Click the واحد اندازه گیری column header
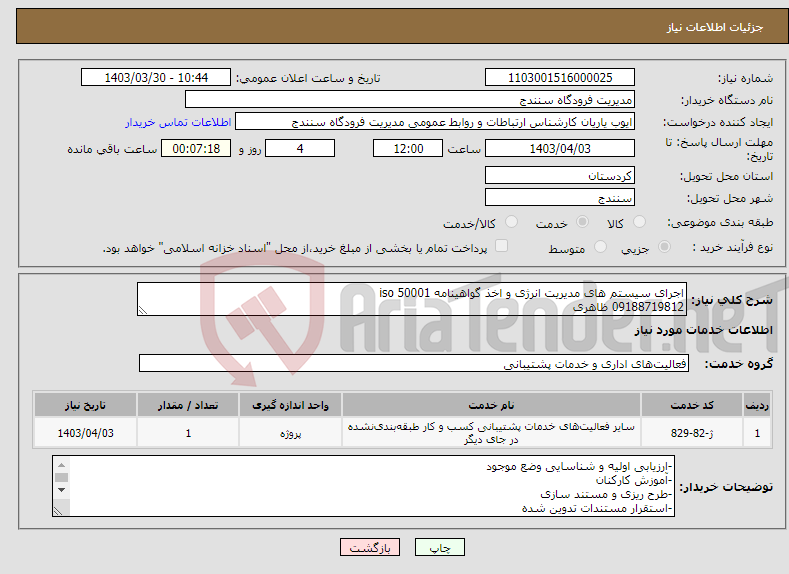The height and width of the screenshot is (574, 789). coord(290,405)
